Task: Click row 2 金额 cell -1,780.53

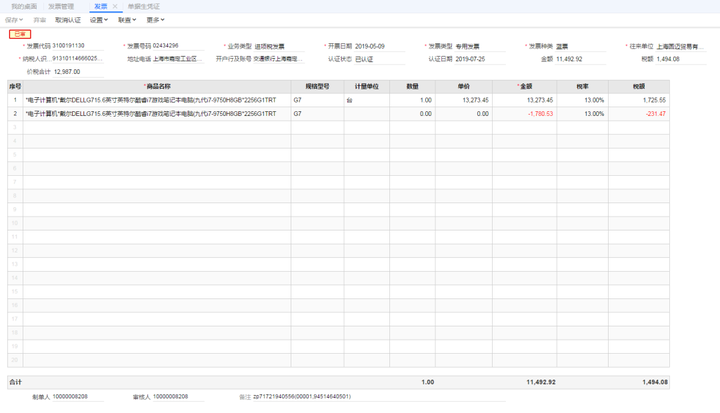Action: [524, 114]
